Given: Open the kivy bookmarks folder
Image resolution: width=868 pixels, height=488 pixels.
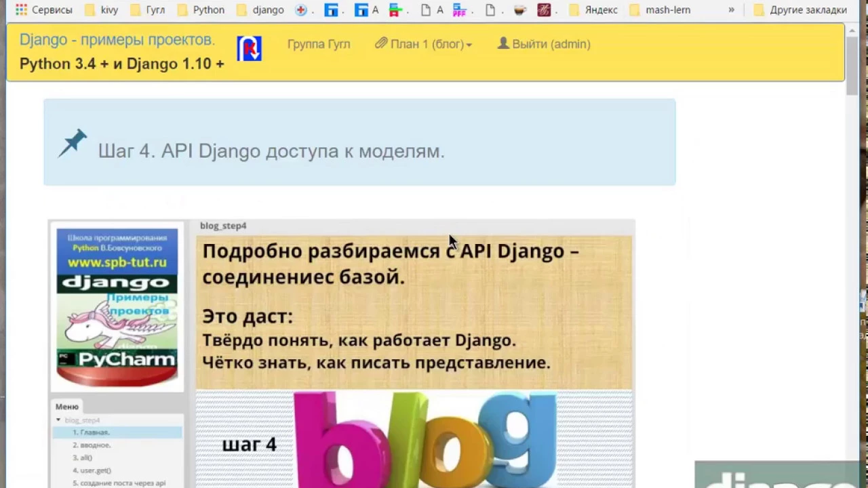Looking at the screenshot, I should 101,10.
